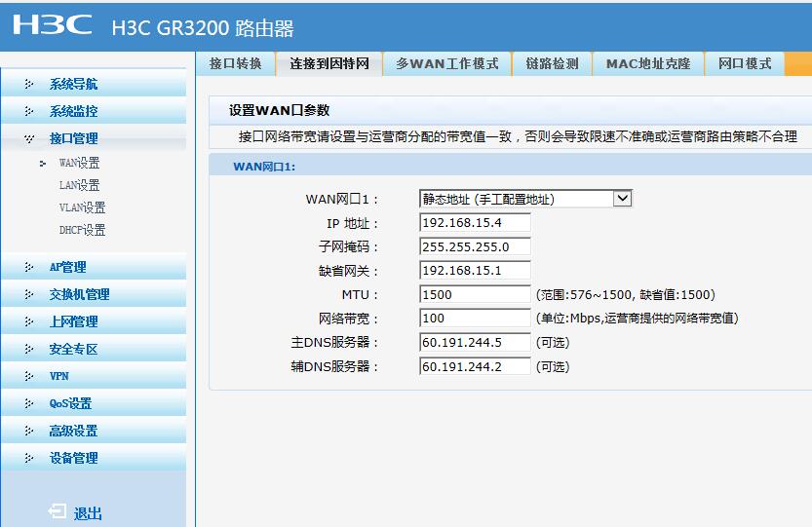Select VLAN设置 submenu item
Viewport: 812px width, 527px height.
[82, 207]
